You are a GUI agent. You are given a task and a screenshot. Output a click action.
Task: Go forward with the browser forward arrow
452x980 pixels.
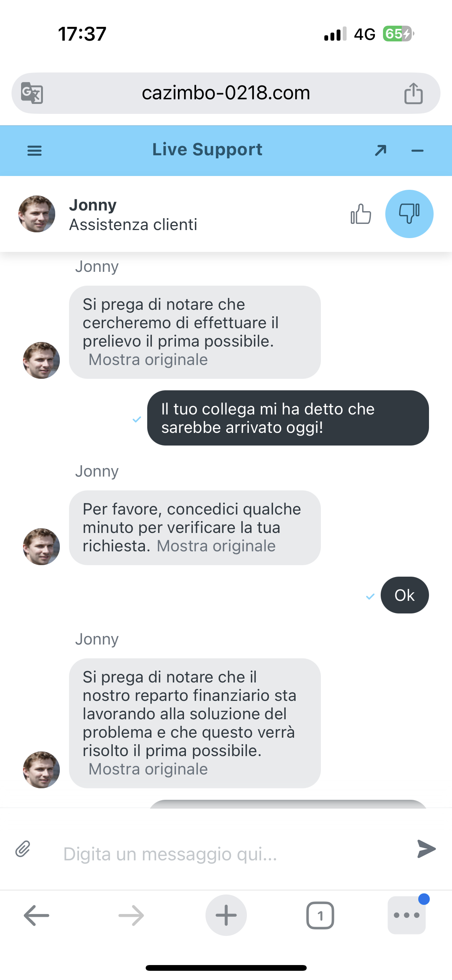(131, 915)
